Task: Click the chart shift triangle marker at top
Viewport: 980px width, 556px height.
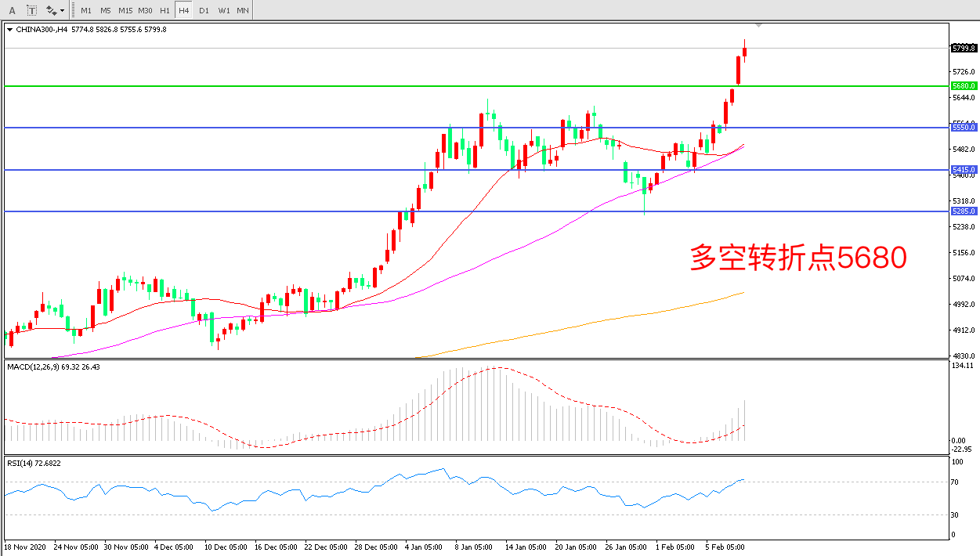Action: (x=758, y=26)
